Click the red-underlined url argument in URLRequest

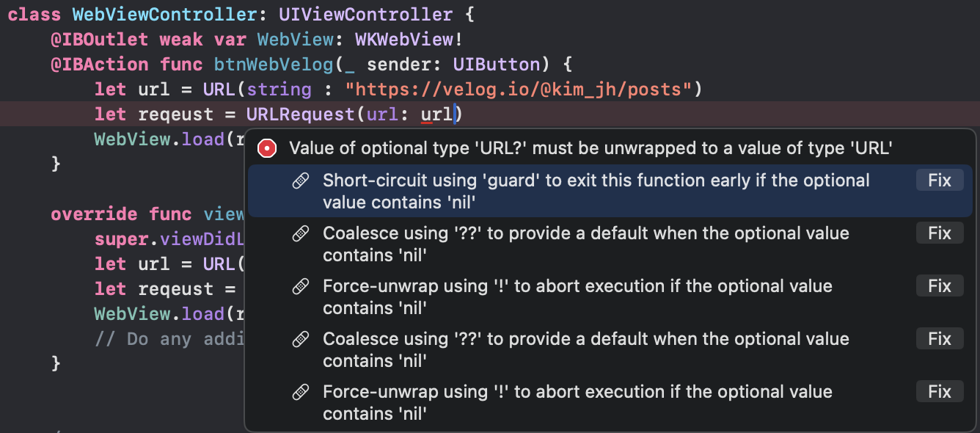(x=436, y=114)
